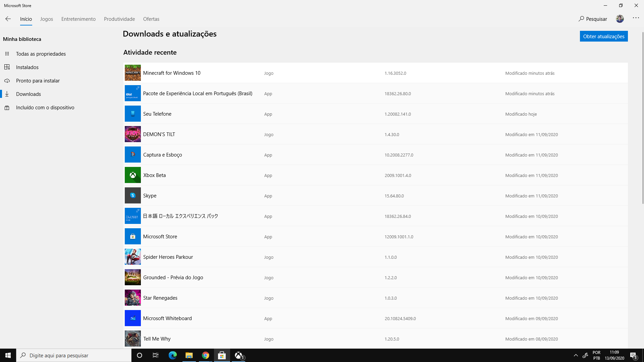Image resolution: width=644 pixels, height=362 pixels.
Task: Open Todas as propriedades library section
Action: coord(41,54)
